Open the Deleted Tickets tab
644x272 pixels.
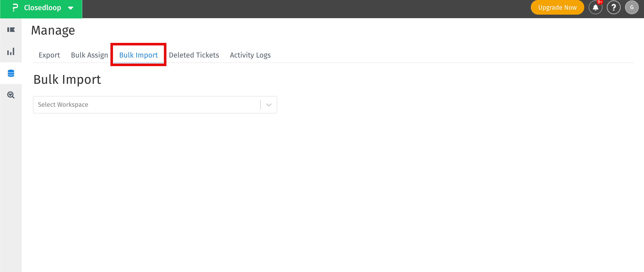194,55
